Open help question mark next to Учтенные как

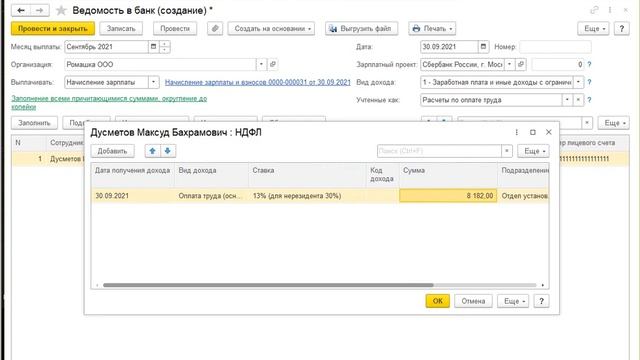point(589,100)
